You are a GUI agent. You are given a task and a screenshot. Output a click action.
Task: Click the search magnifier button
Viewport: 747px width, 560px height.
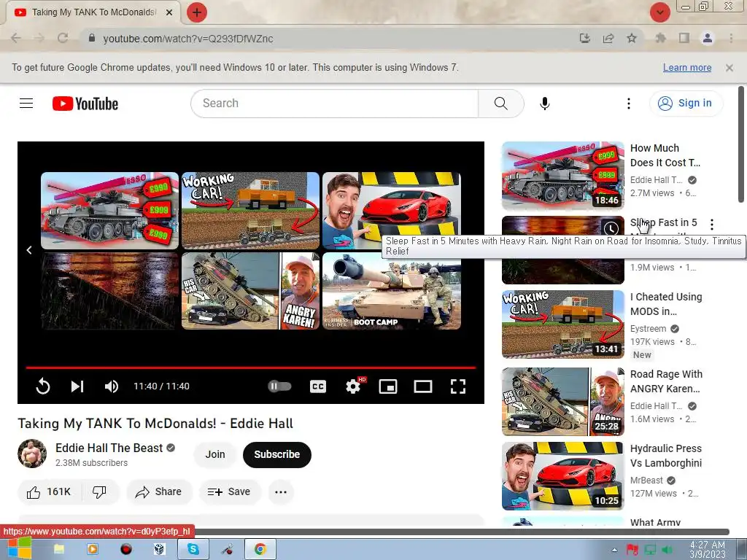(x=500, y=104)
